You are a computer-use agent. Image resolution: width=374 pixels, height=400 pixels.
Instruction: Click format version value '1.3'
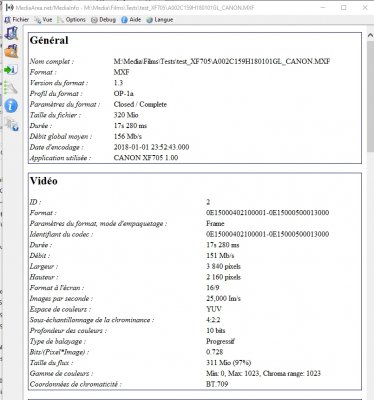pyautogui.click(x=118, y=83)
